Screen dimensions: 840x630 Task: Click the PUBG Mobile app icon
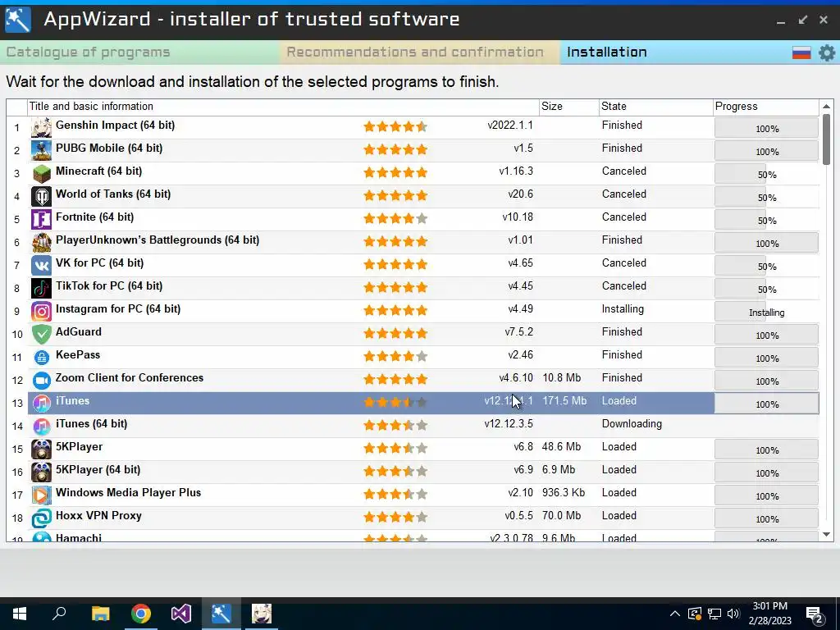click(x=41, y=151)
